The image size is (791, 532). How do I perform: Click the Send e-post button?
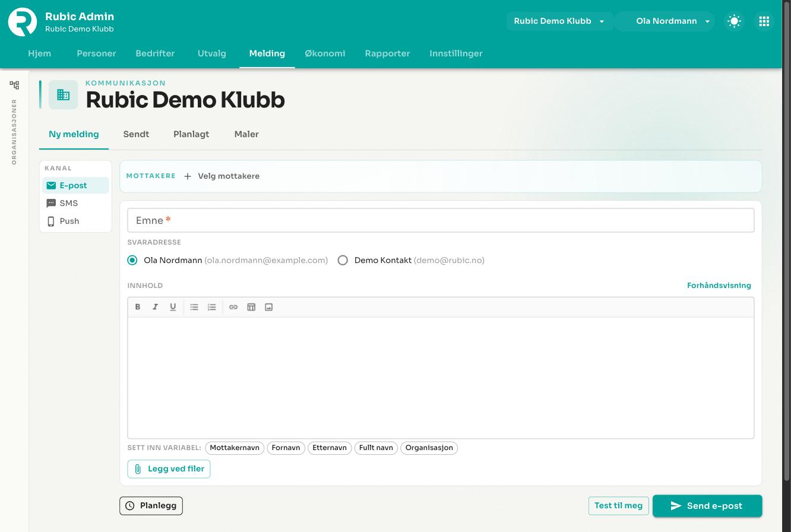707,506
